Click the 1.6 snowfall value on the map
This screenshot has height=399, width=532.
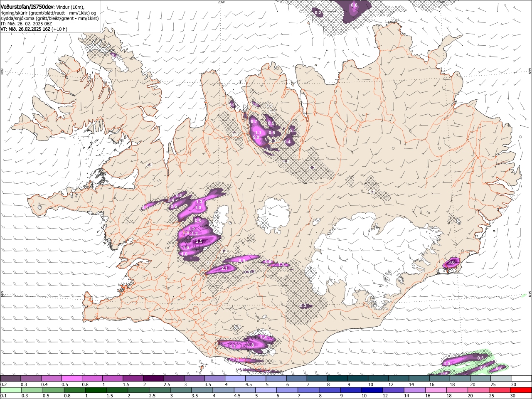click(186, 248)
